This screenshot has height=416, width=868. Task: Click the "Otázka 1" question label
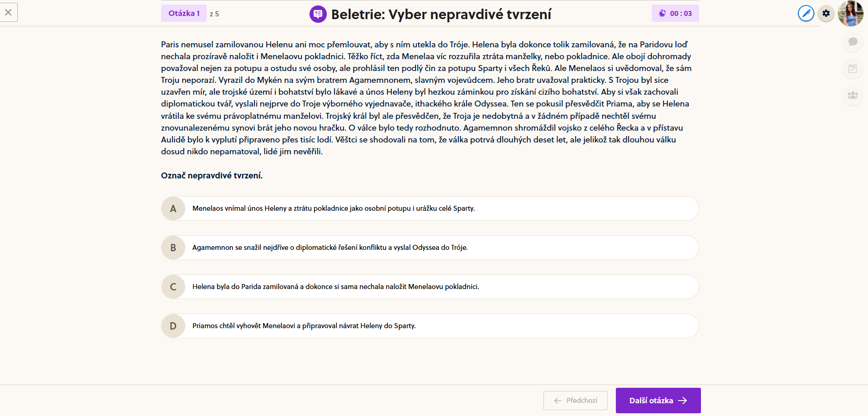click(x=184, y=13)
